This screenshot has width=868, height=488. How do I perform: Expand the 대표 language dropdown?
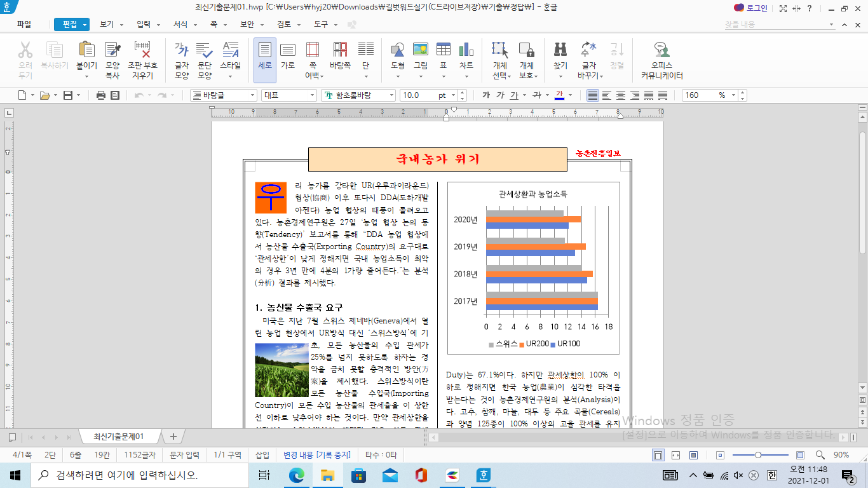(x=311, y=95)
